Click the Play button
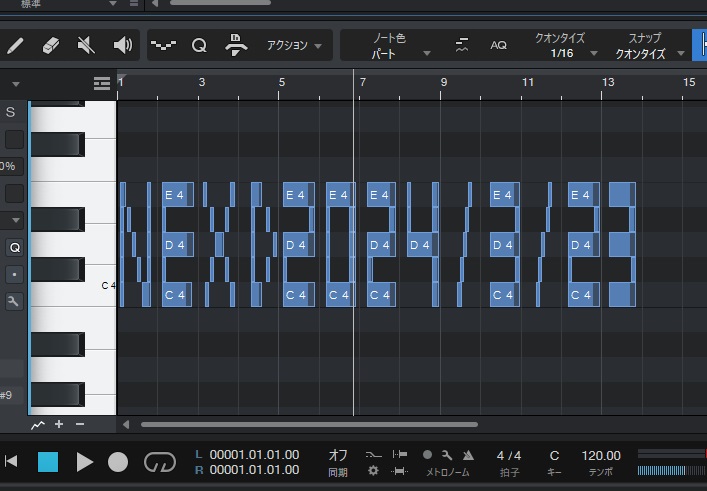The height and width of the screenshot is (491, 707). [x=84, y=462]
